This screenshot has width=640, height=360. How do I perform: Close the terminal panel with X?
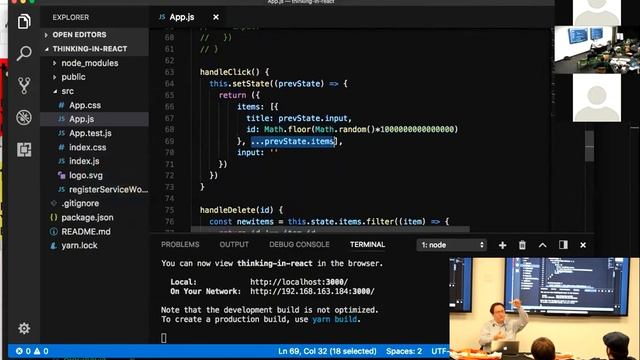point(583,245)
